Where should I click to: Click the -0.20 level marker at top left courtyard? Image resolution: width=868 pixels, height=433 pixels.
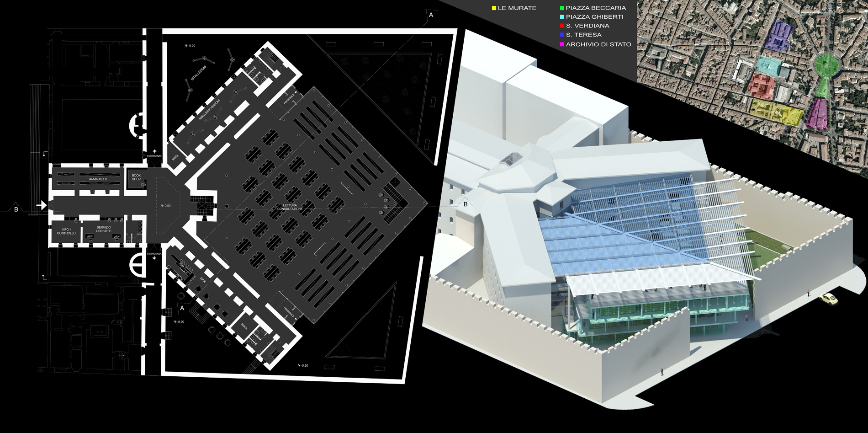point(190,46)
